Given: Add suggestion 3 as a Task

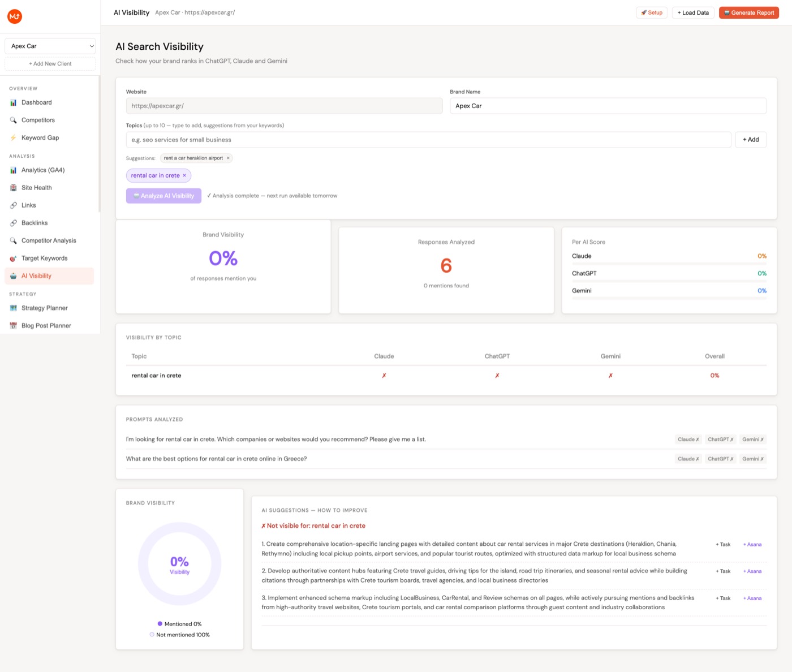Looking at the screenshot, I should pos(723,598).
